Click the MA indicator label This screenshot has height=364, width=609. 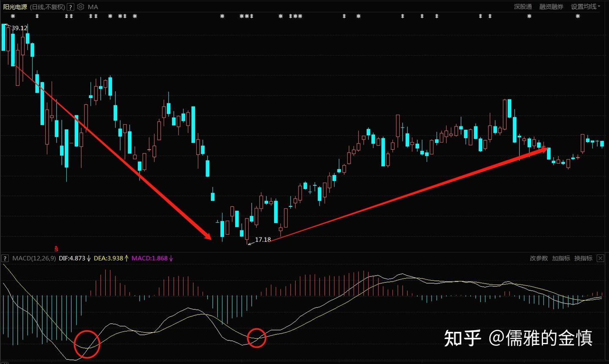click(x=93, y=7)
